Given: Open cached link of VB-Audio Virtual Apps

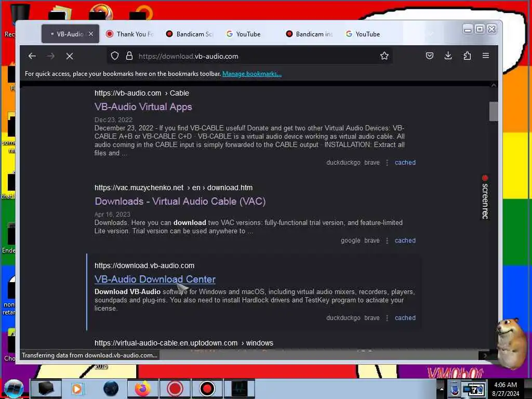Looking at the screenshot, I should click(405, 163).
